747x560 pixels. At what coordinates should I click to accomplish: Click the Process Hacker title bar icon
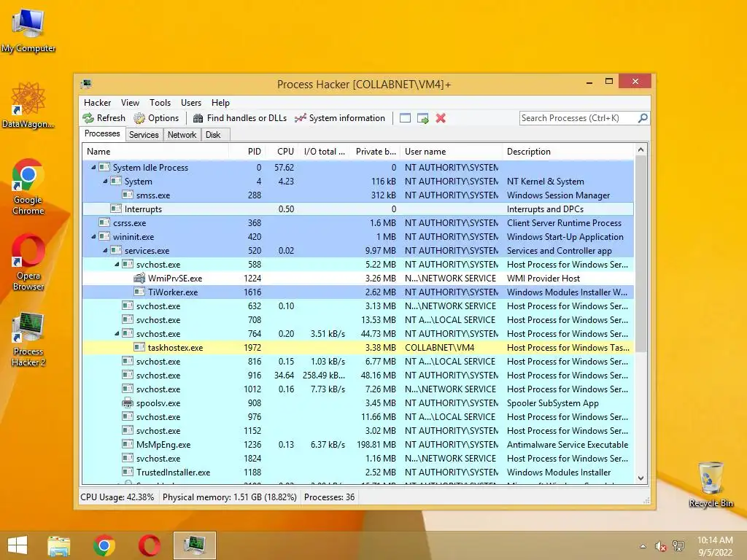[86, 85]
